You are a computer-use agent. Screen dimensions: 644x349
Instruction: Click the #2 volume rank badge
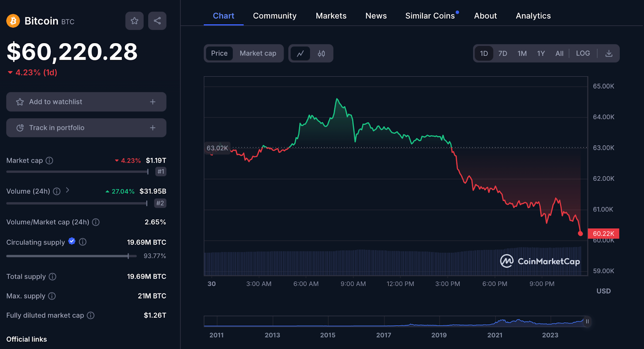click(x=160, y=203)
